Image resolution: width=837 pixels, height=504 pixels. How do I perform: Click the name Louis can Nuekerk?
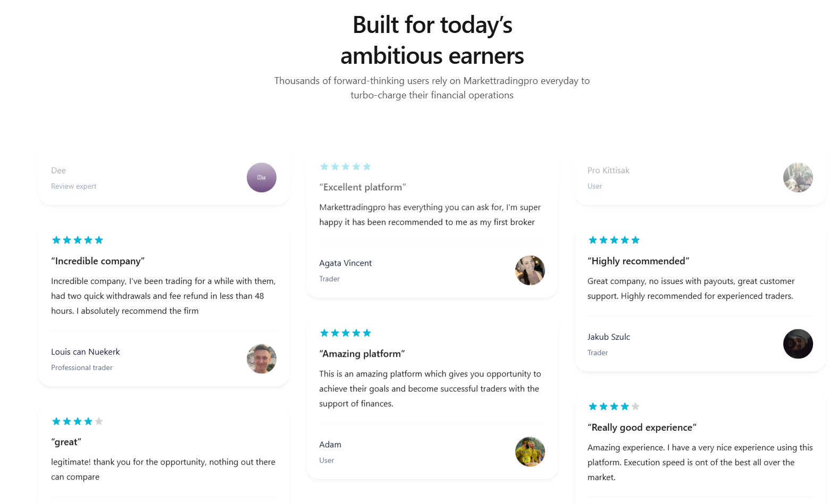tap(86, 352)
